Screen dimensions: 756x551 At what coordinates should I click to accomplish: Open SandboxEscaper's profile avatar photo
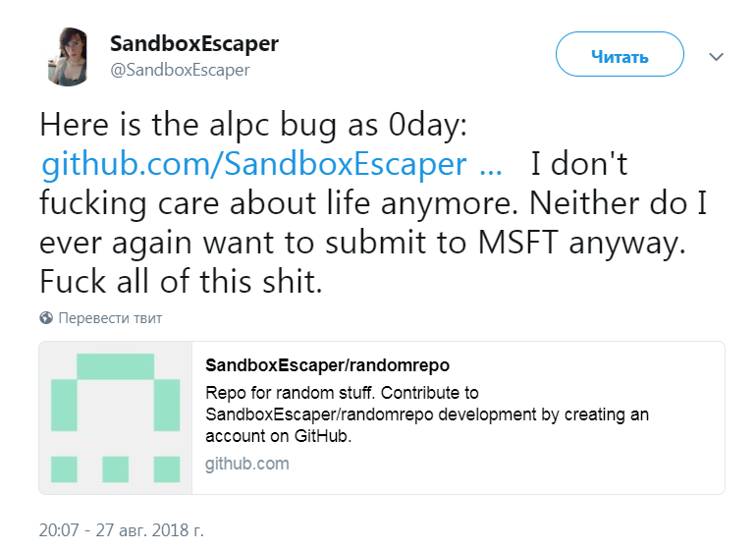pos(68,56)
